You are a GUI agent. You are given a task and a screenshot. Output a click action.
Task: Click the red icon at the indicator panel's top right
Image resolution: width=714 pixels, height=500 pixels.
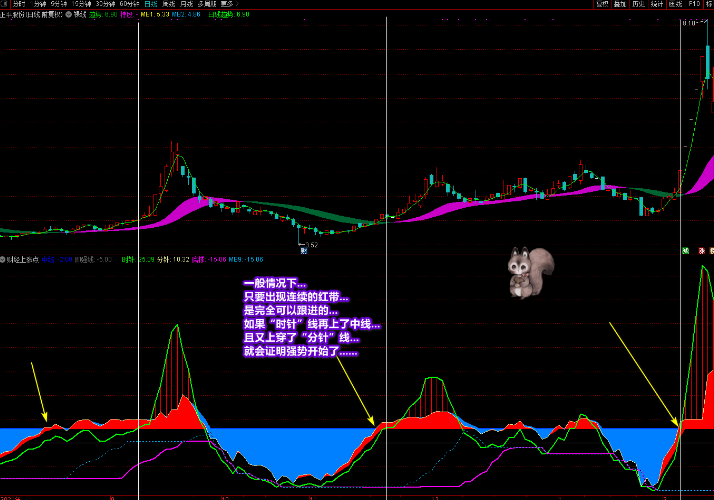pyautogui.click(x=699, y=249)
